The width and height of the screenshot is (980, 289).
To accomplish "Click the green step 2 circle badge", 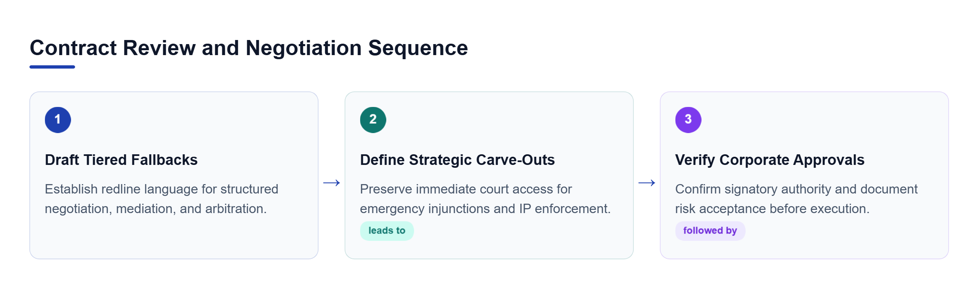I will click(x=373, y=120).
